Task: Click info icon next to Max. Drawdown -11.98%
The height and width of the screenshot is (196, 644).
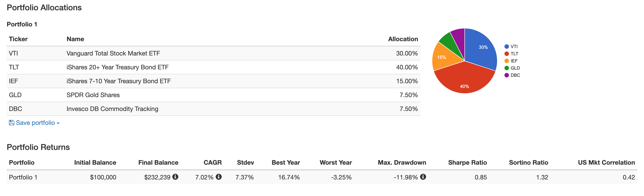Action: pyautogui.click(x=423, y=177)
